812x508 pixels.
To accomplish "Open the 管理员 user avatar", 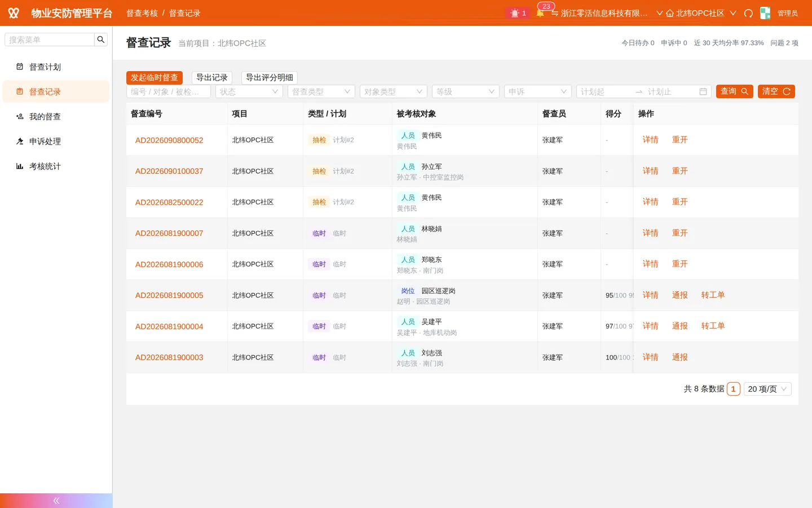I will [x=765, y=13].
